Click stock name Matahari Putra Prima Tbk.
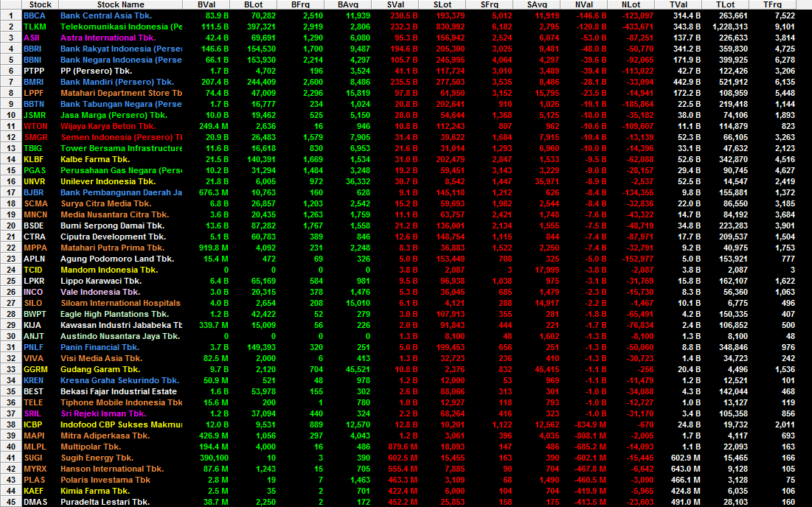This screenshot has height=507, width=812. [112, 248]
